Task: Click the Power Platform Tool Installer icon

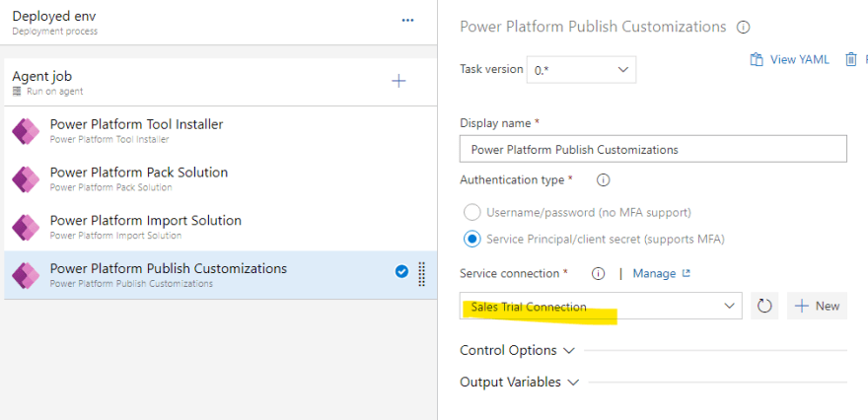Action: tap(26, 131)
